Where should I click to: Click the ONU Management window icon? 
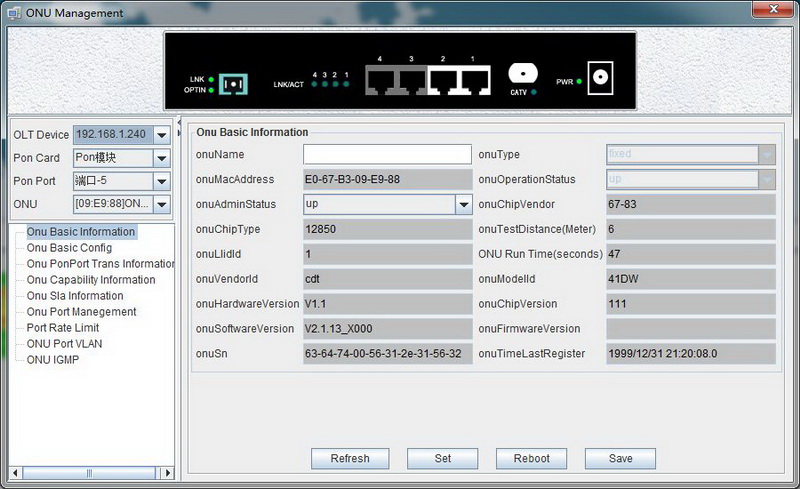[13, 13]
